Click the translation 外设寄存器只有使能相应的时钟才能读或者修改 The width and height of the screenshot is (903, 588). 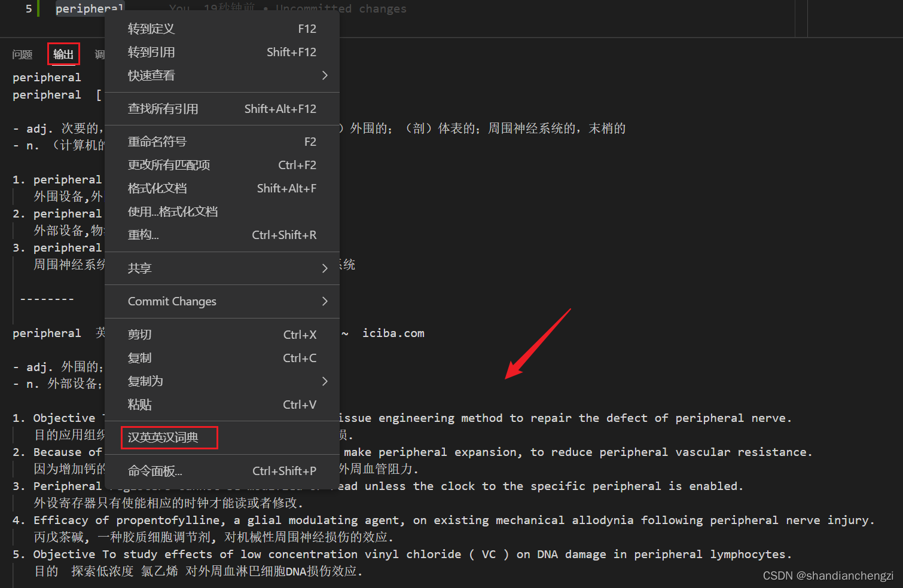coord(169,503)
